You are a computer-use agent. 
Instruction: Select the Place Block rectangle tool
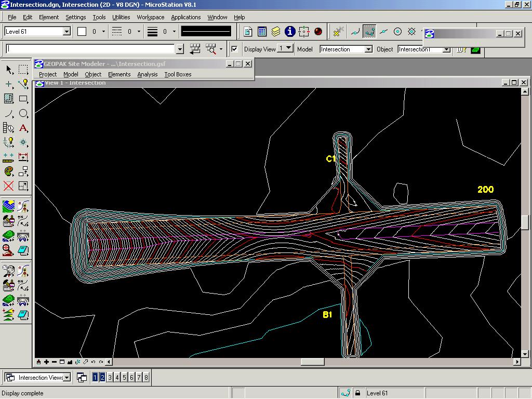coord(23,99)
